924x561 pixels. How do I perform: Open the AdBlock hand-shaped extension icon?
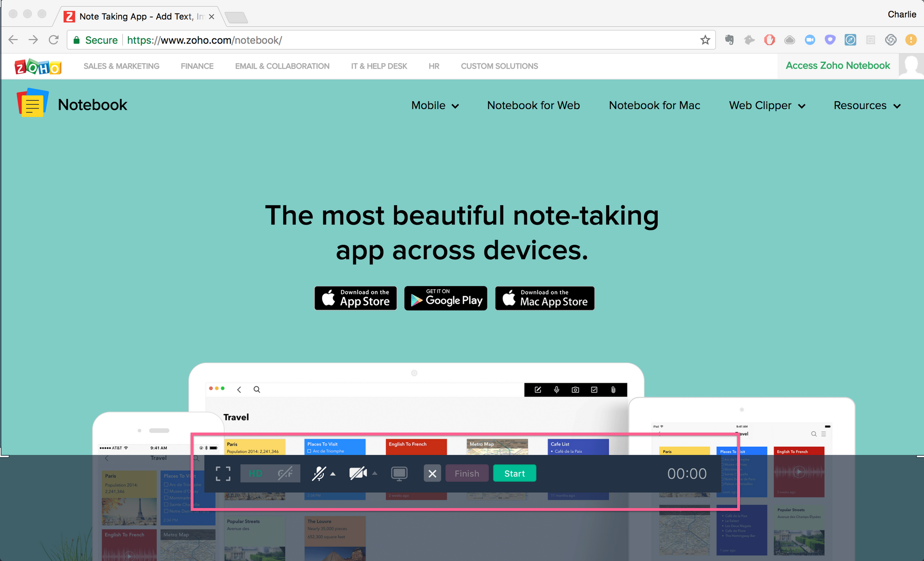point(769,40)
